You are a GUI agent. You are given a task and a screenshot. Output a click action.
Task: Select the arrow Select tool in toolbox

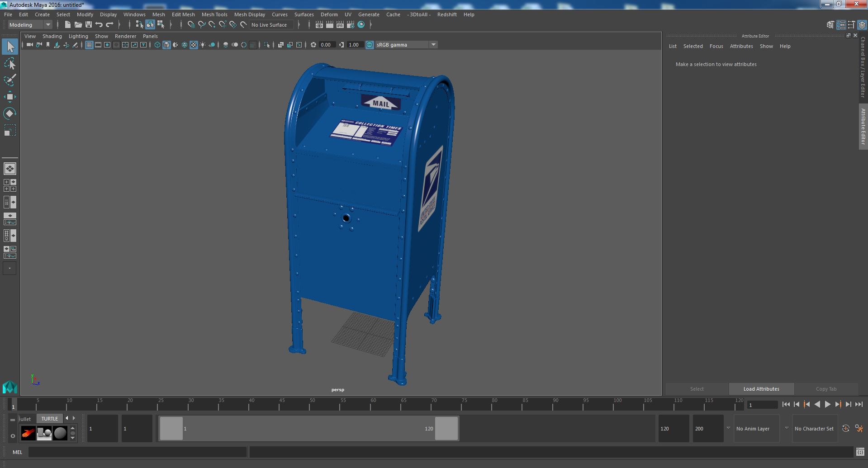tap(10, 47)
